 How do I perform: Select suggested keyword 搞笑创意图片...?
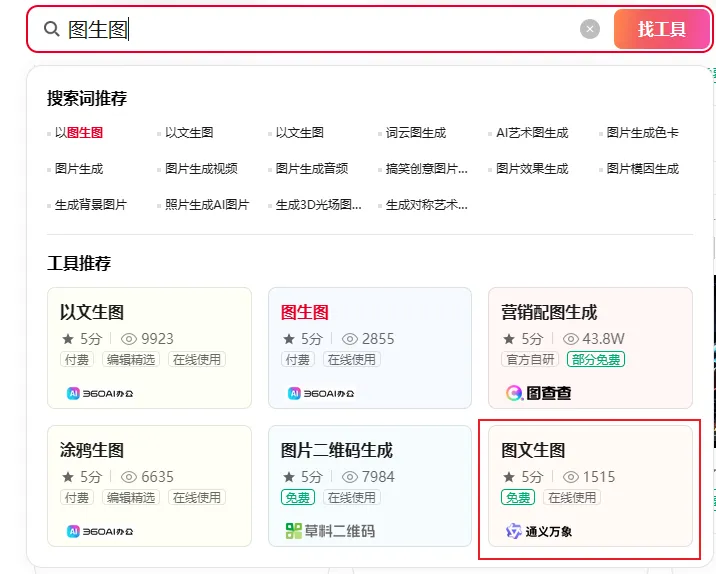[x=426, y=169]
